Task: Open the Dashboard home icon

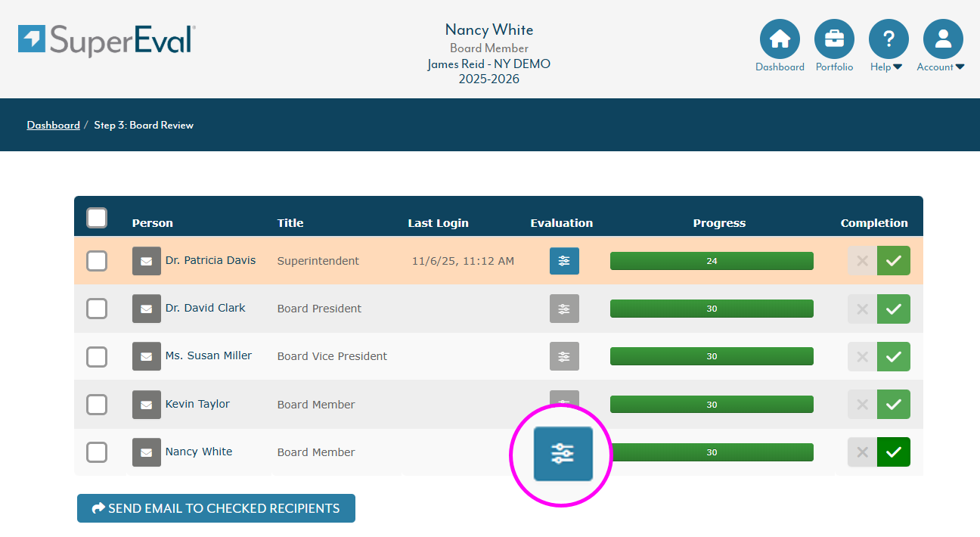Action: pyautogui.click(x=780, y=39)
